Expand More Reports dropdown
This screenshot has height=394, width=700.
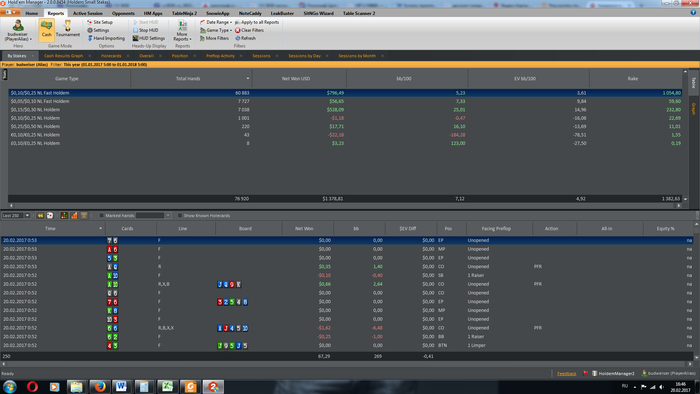tap(182, 30)
